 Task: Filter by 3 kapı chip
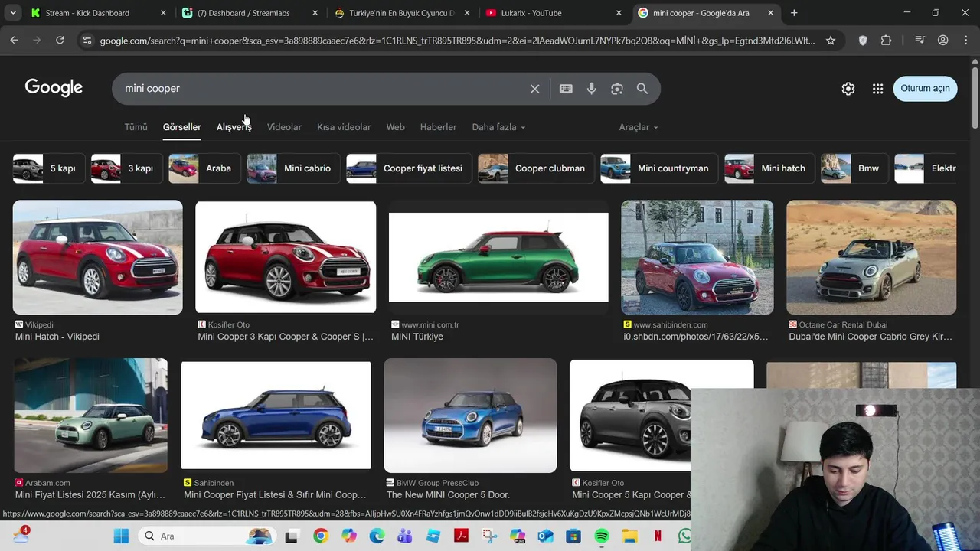pos(126,168)
